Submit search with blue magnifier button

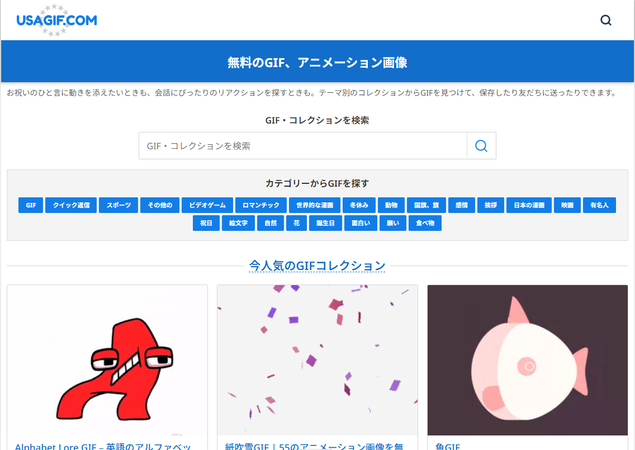[481, 146]
